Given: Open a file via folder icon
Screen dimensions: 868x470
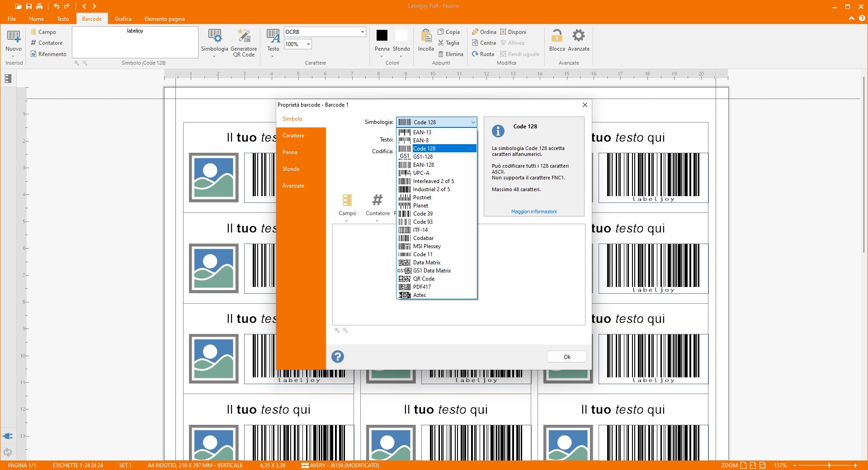Looking at the screenshot, I should point(18,6).
